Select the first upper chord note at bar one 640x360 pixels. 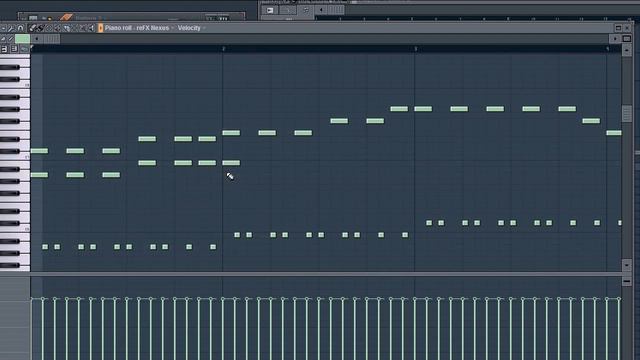[39, 151]
